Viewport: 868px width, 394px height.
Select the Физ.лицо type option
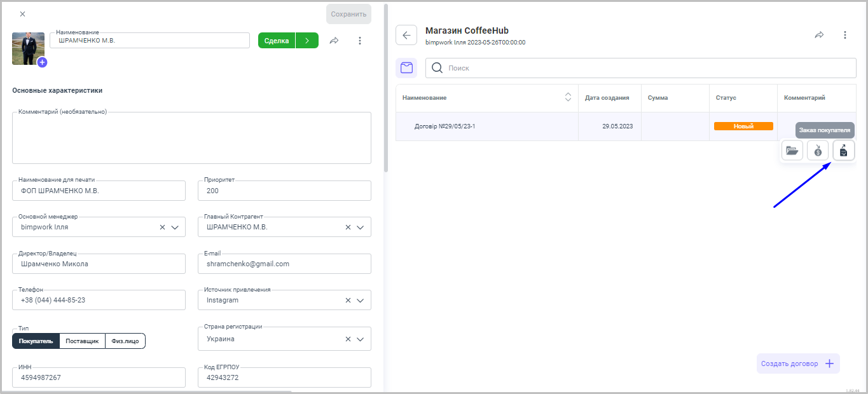tap(125, 341)
